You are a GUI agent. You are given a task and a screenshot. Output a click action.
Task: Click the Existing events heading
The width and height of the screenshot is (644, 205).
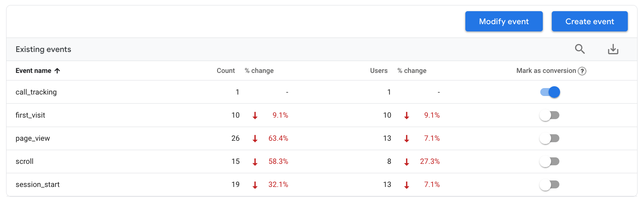click(x=43, y=49)
